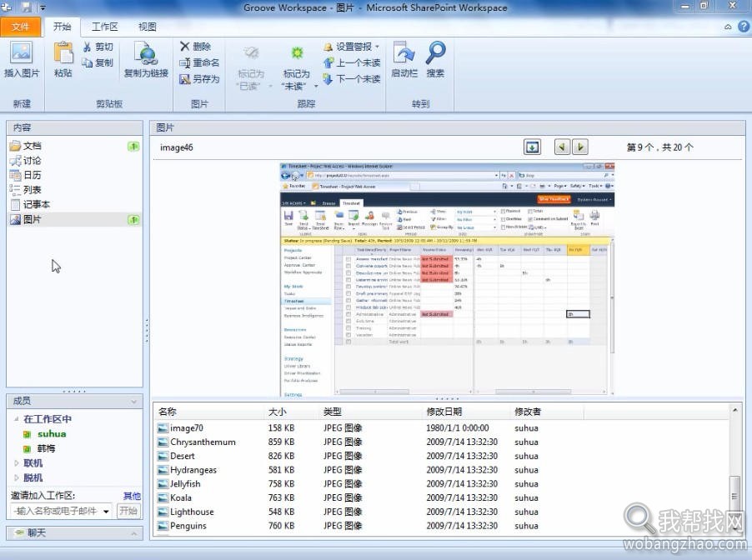Click the 开始 invite button

click(128, 511)
